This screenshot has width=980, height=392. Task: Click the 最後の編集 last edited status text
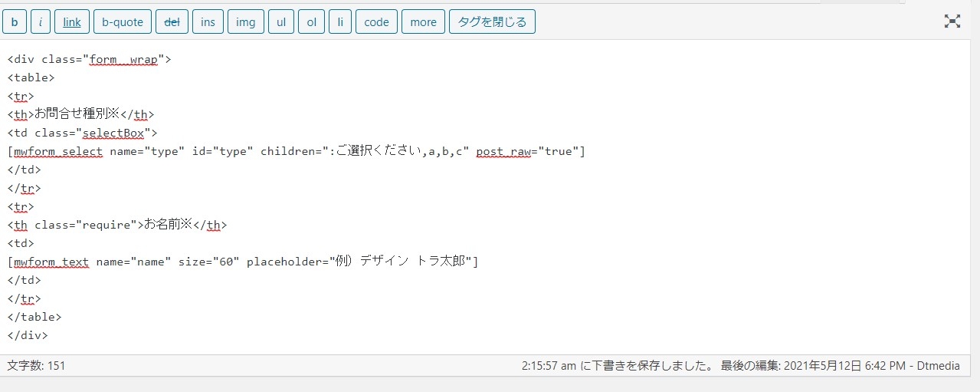tap(840, 366)
